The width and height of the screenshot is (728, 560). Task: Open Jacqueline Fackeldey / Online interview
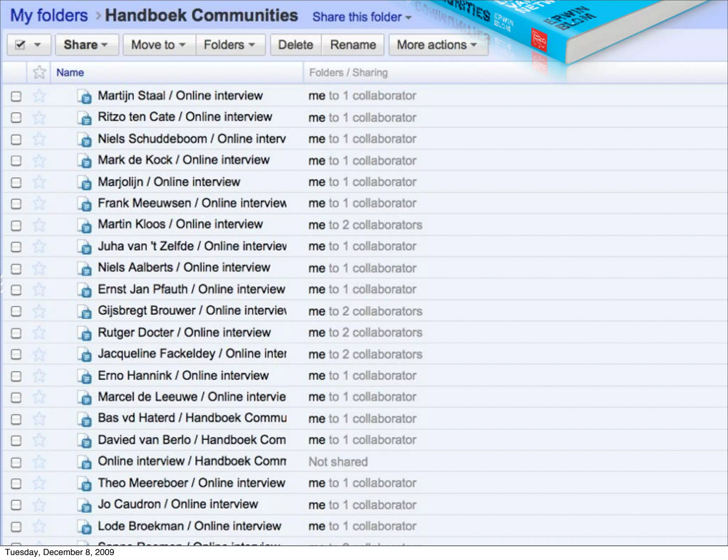192,353
